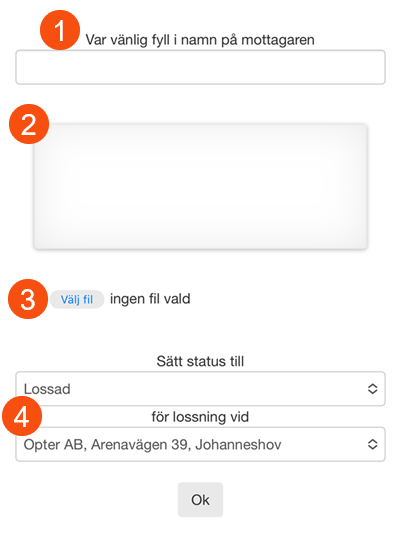Click the 'för lossning vid' label
Image resolution: width=400 pixels, height=535 pixels.
pyautogui.click(x=200, y=417)
